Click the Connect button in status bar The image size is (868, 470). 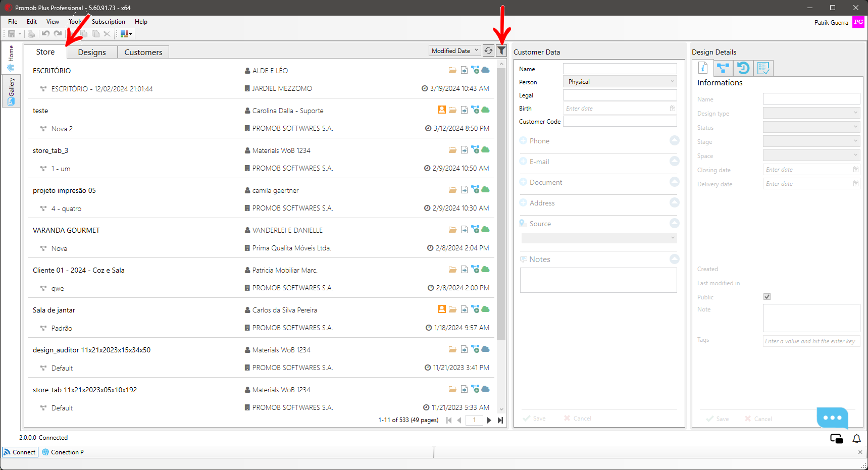click(x=20, y=452)
